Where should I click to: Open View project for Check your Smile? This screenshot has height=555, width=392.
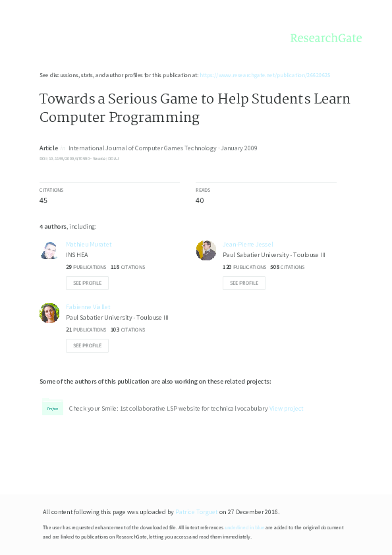click(x=287, y=408)
